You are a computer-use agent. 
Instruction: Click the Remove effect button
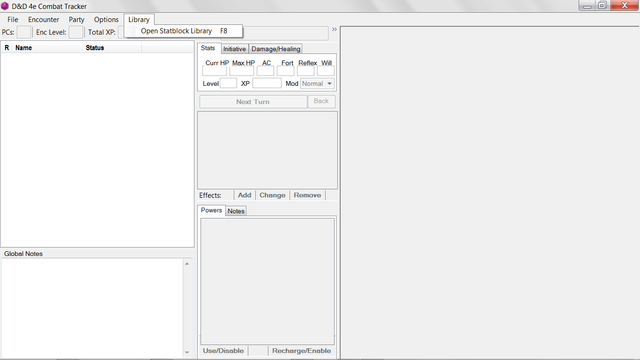pyautogui.click(x=307, y=195)
